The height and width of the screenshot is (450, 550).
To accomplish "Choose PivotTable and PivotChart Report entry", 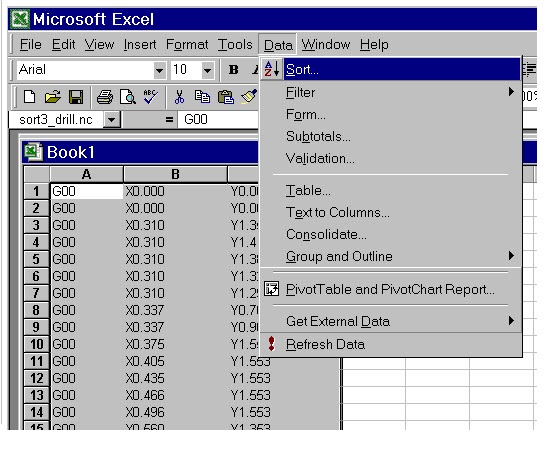I will tap(390, 289).
